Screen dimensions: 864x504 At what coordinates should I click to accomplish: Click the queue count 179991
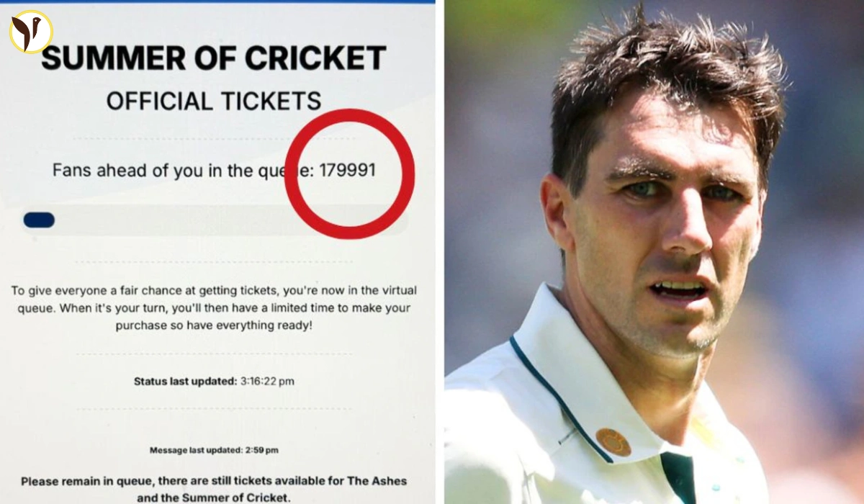click(348, 171)
